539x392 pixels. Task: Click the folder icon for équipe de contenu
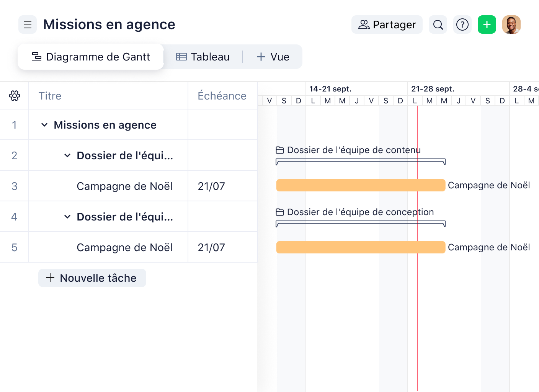[x=280, y=150]
